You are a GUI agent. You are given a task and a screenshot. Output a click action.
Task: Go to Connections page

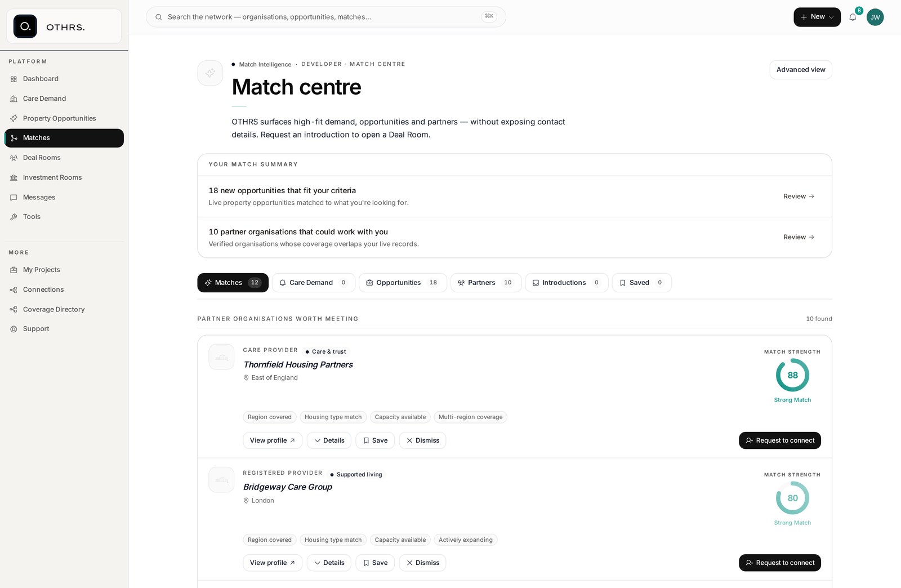(64, 289)
